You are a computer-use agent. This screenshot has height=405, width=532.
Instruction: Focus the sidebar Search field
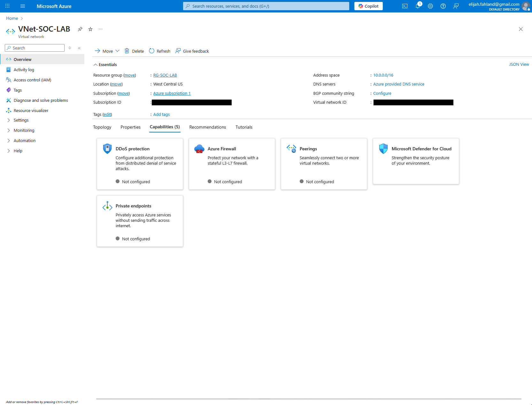(35, 48)
